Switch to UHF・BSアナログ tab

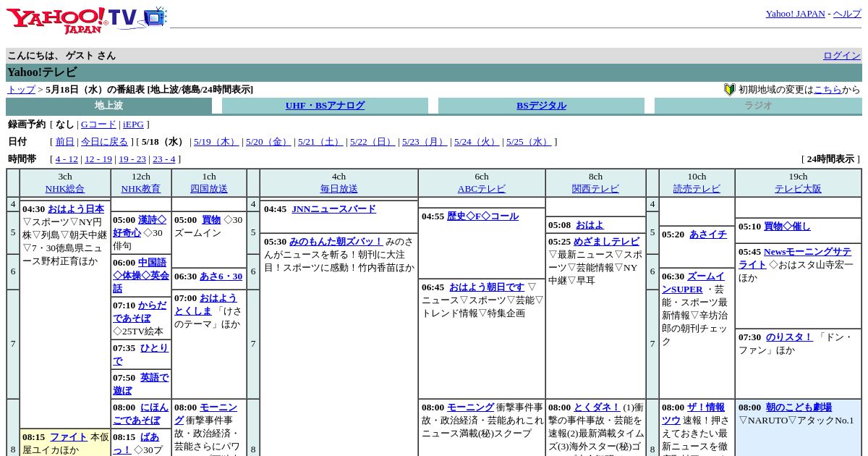(325, 106)
